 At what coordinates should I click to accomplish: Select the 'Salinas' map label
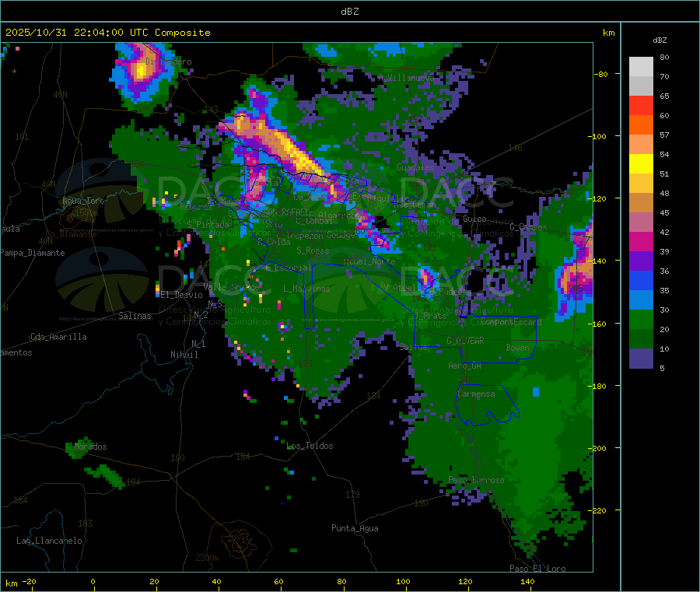click(x=135, y=316)
